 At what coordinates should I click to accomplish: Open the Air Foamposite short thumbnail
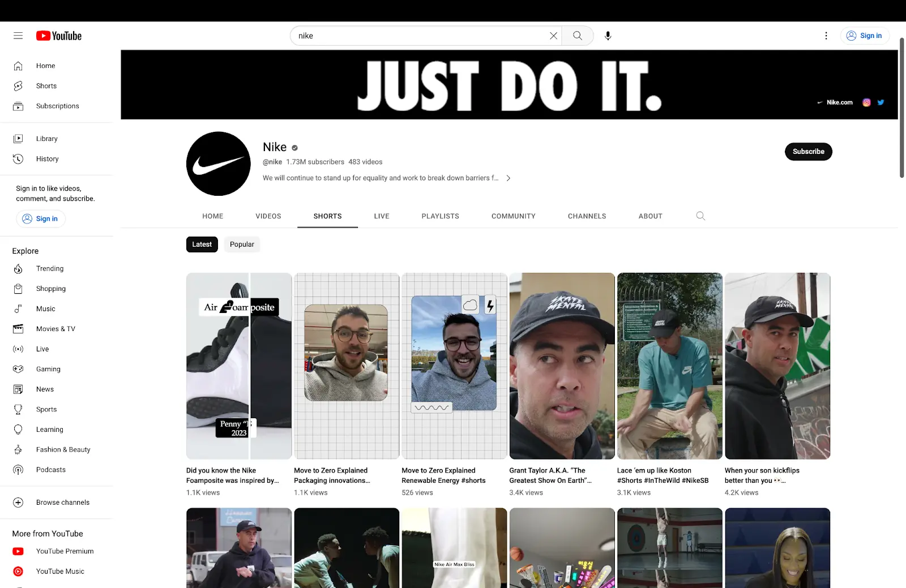(x=239, y=366)
